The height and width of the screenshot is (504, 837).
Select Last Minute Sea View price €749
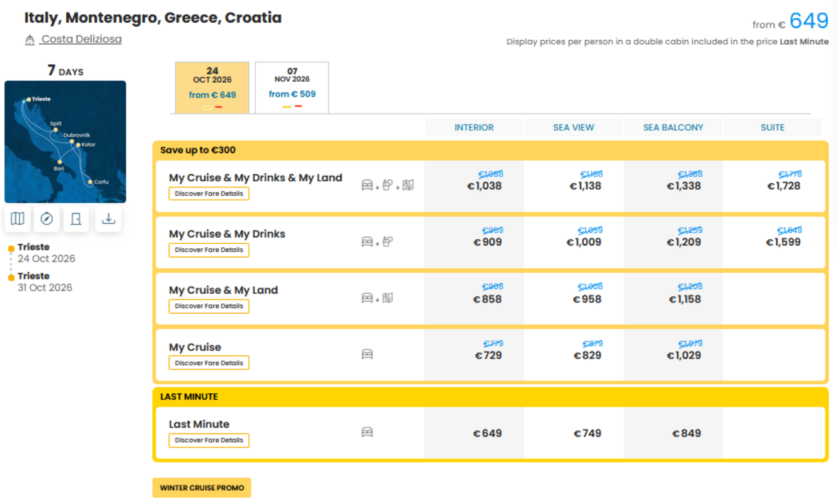[x=587, y=433]
